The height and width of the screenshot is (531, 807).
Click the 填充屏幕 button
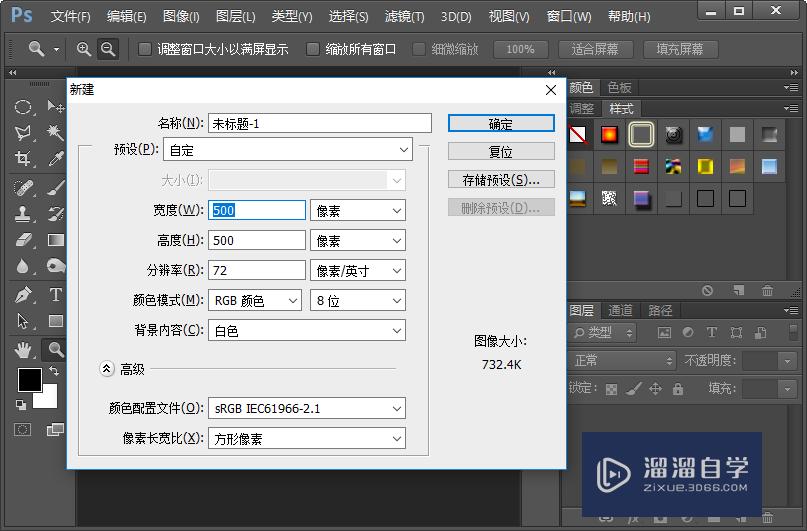(680, 49)
